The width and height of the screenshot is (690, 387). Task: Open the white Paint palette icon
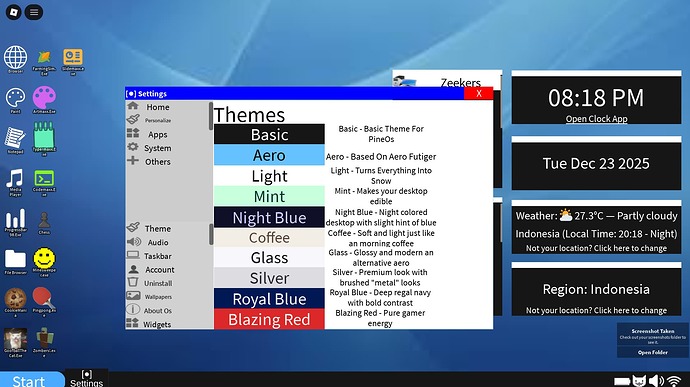[15, 98]
